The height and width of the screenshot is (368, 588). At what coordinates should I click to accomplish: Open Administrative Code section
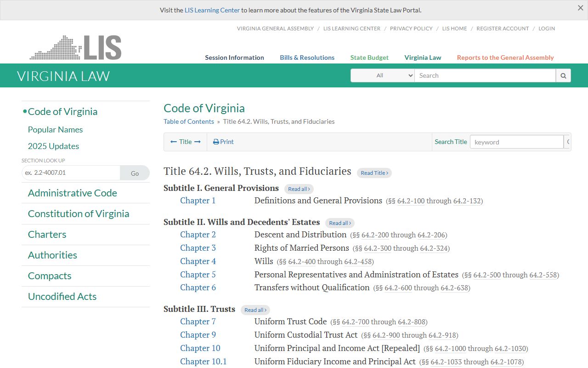73,193
